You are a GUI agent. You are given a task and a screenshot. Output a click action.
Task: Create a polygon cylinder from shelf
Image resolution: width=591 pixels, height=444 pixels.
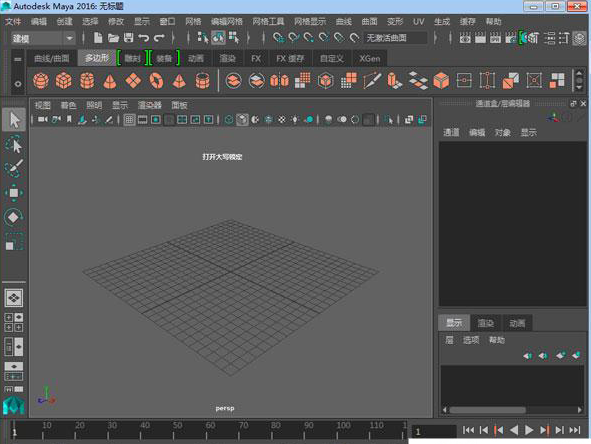87,81
